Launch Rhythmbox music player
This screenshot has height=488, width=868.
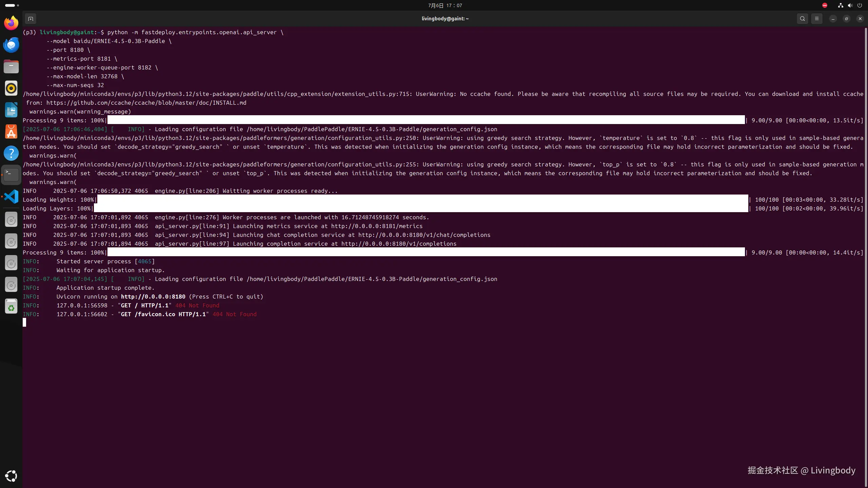(x=11, y=88)
